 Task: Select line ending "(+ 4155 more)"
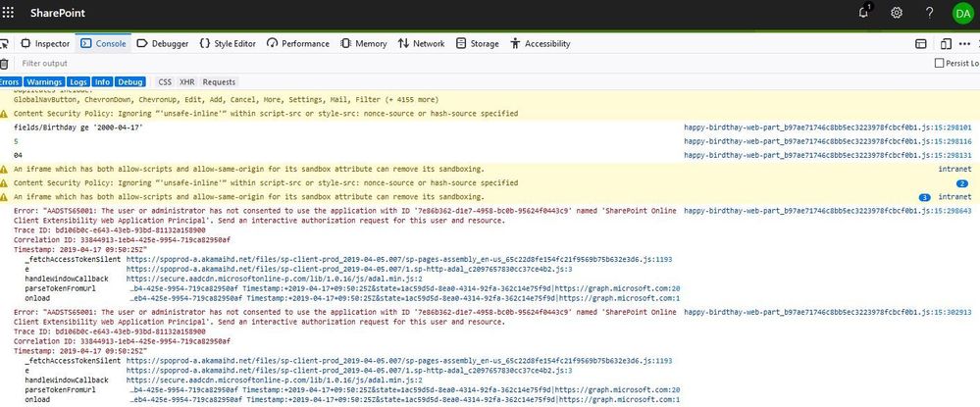coord(226,99)
